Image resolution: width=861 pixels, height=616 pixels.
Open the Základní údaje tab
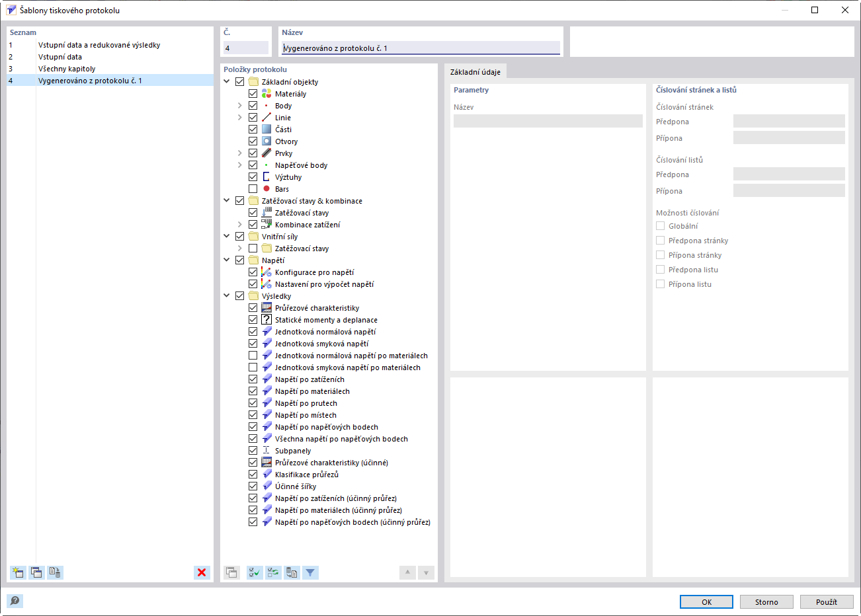[475, 72]
